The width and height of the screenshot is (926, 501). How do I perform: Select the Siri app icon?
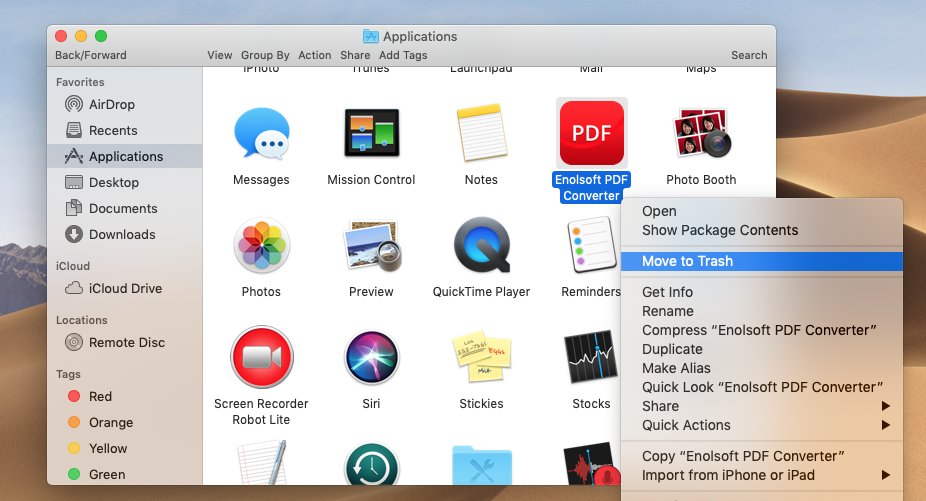click(371, 357)
